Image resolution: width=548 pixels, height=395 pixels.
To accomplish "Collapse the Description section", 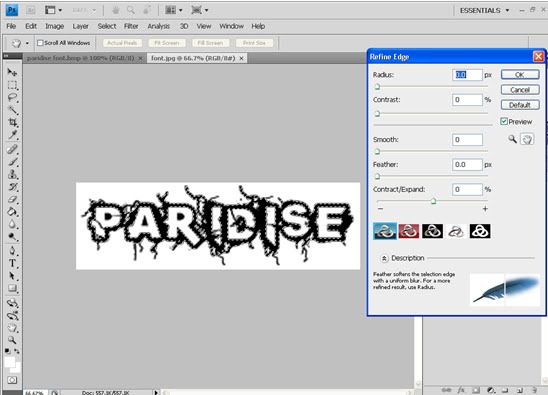I will [384, 258].
